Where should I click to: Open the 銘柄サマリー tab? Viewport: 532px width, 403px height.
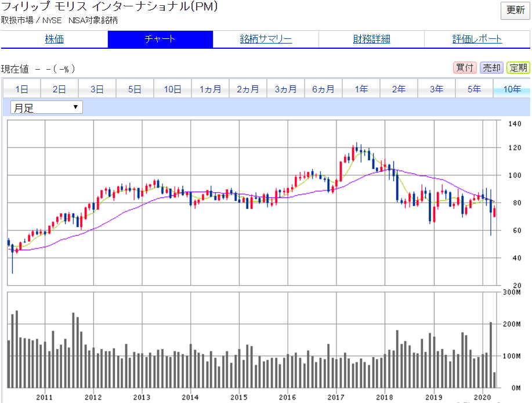tap(266, 39)
